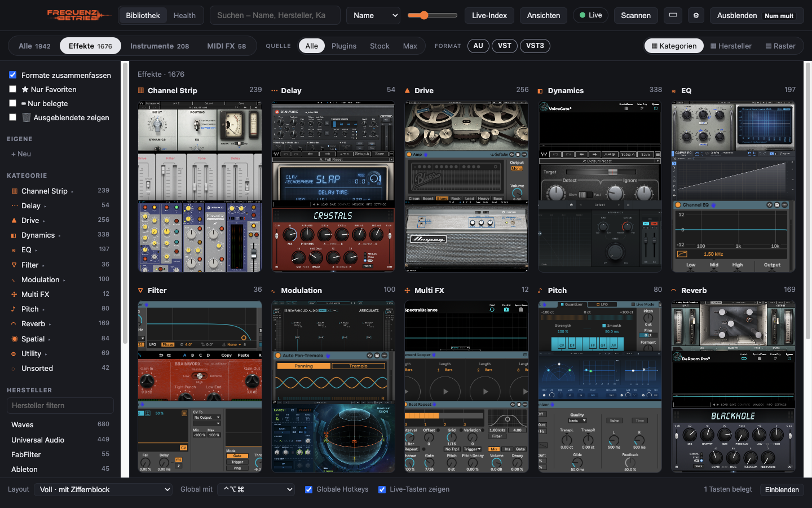Click the Filter icon in sidebar
This screenshot has width=812, height=508.
click(x=14, y=265)
